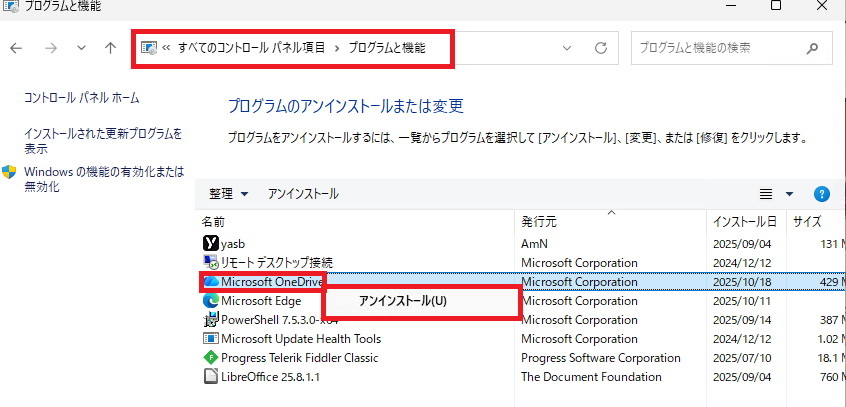Open コントロール パネル ホーム link
The height and width of the screenshot is (407, 846).
click(82, 98)
